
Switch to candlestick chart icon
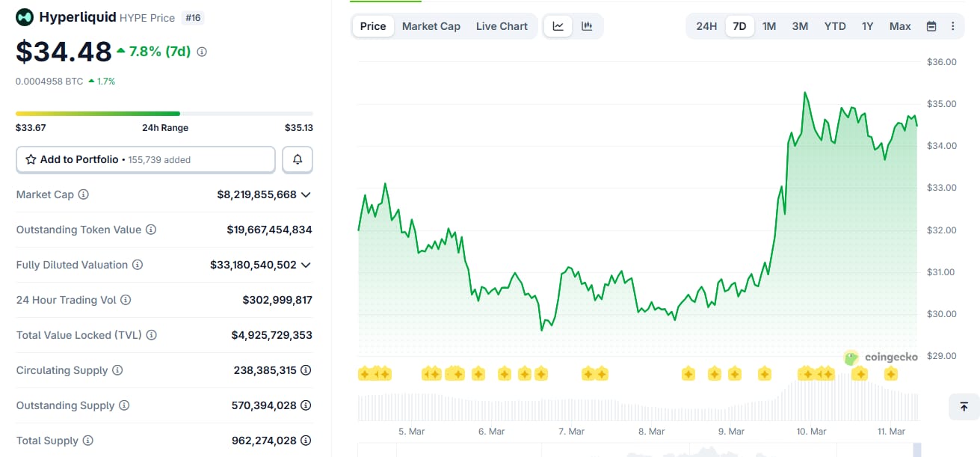(x=587, y=26)
